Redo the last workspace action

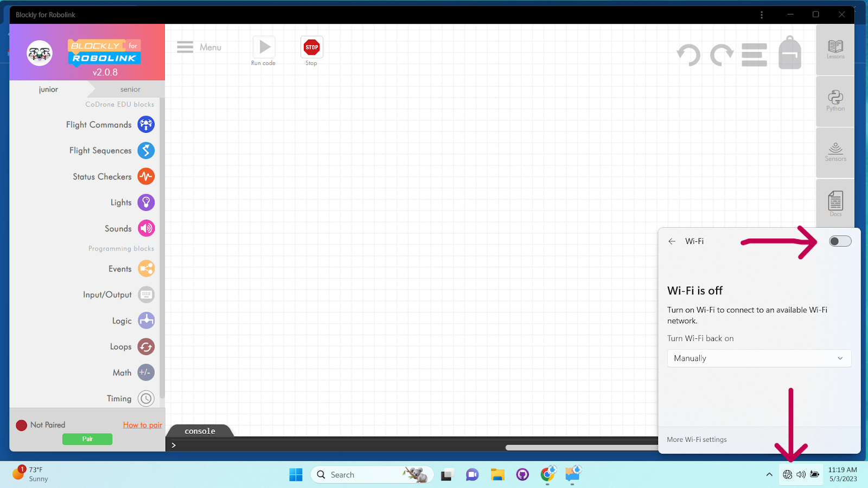pos(722,55)
